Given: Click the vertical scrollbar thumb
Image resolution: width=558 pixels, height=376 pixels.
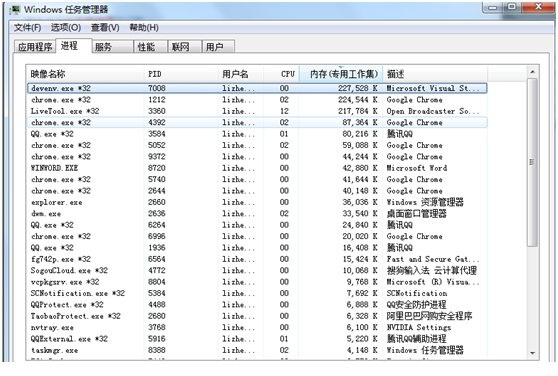Looking at the screenshot, I should click(532, 162).
